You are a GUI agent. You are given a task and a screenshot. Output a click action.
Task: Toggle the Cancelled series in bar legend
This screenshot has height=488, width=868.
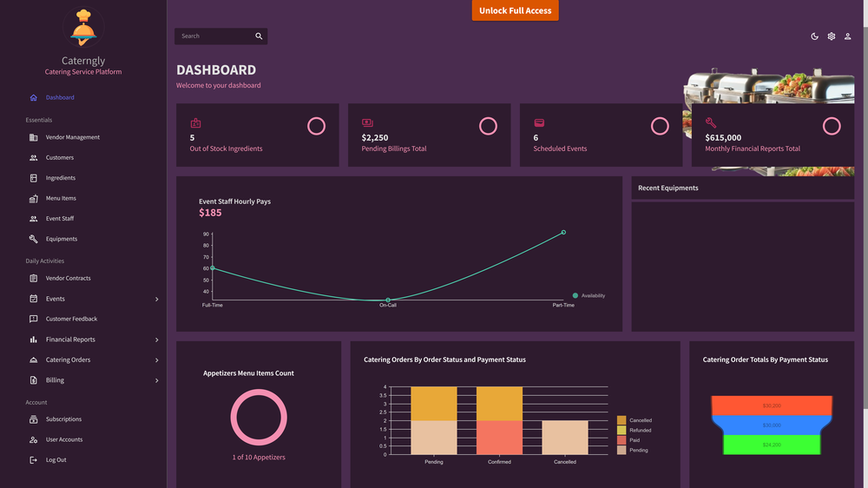click(x=635, y=420)
